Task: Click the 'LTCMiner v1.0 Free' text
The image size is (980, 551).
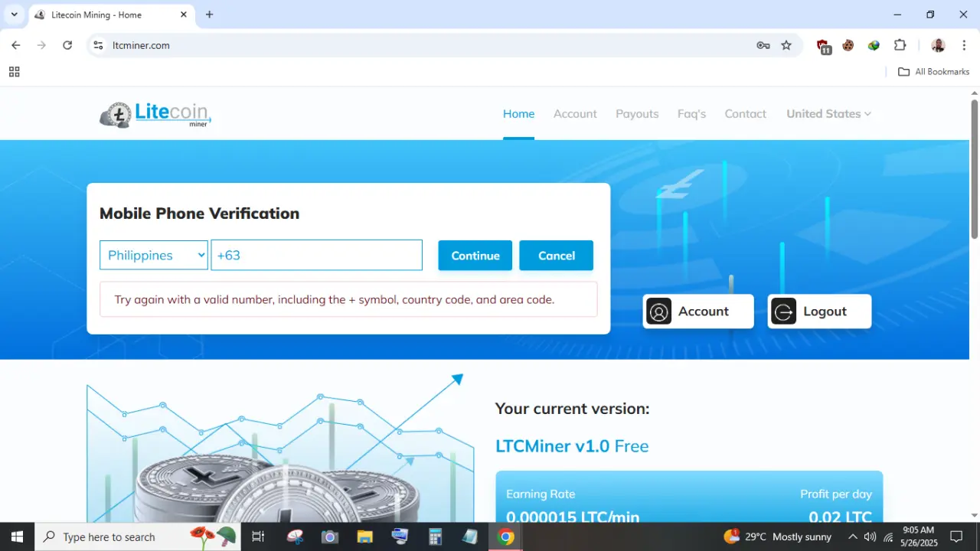Action: 572,446
